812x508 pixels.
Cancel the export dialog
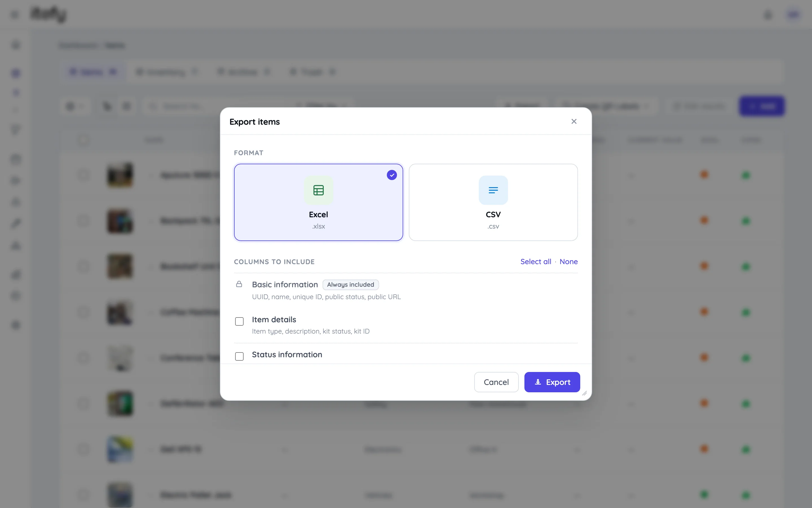tap(496, 382)
